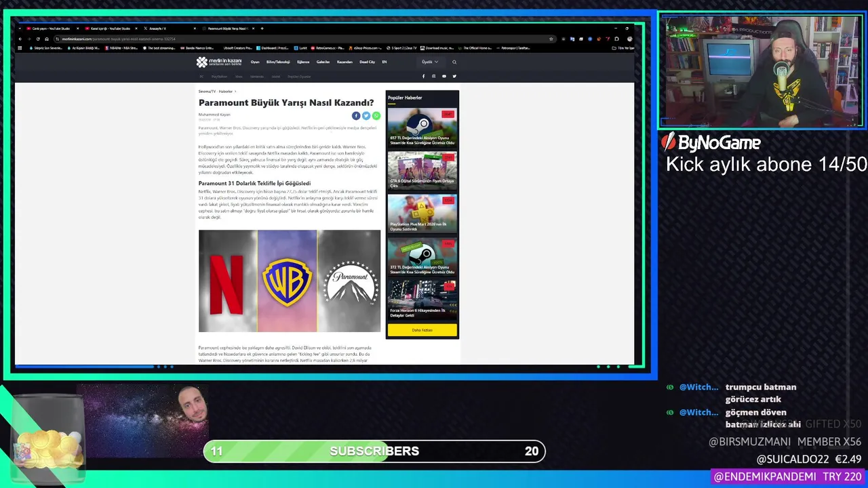Image resolution: width=868 pixels, height=488 pixels.
Task: Click Merlin'in Kazanı site logo
Action: [x=219, y=62]
